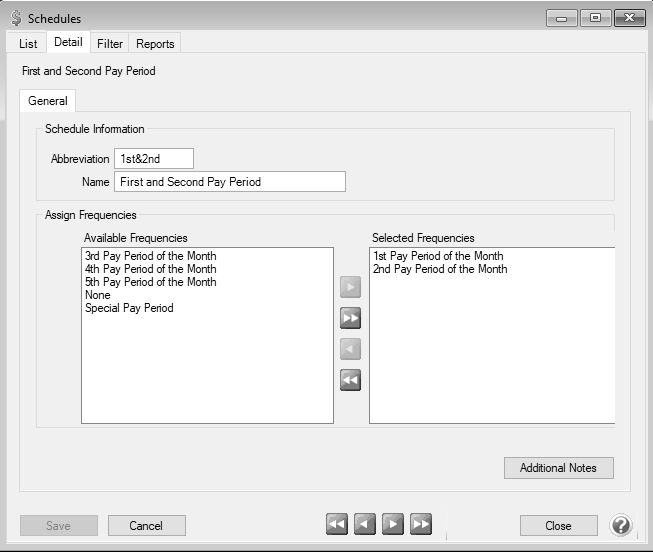
Task: Move all frequencies to Selected list
Action: coord(350,318)
